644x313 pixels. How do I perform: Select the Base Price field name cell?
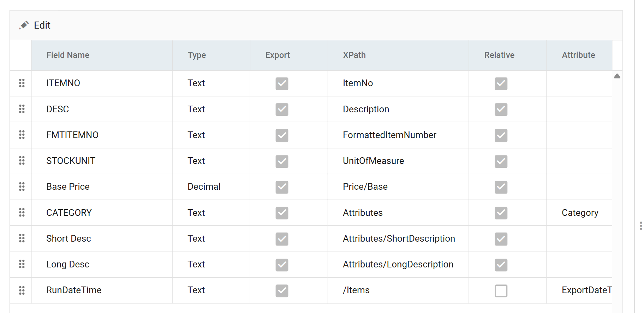point(102,187)
